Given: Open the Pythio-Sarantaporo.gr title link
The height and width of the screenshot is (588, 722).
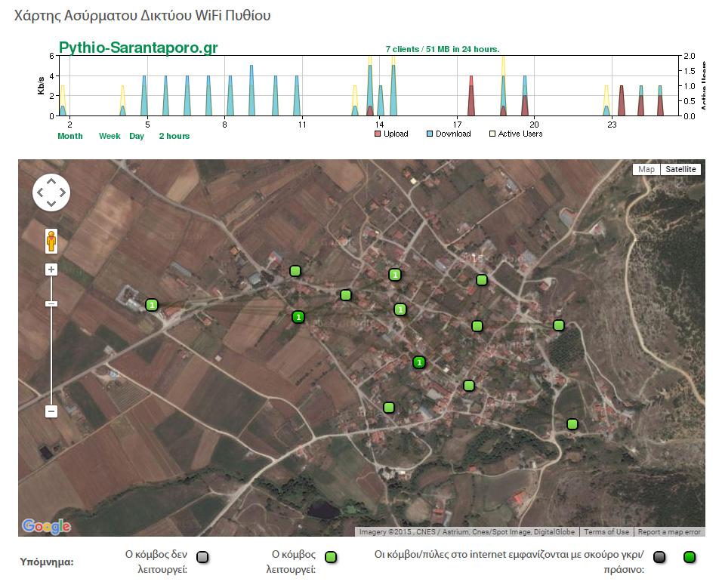Looking at the screenshot, I should pos(138,48).
